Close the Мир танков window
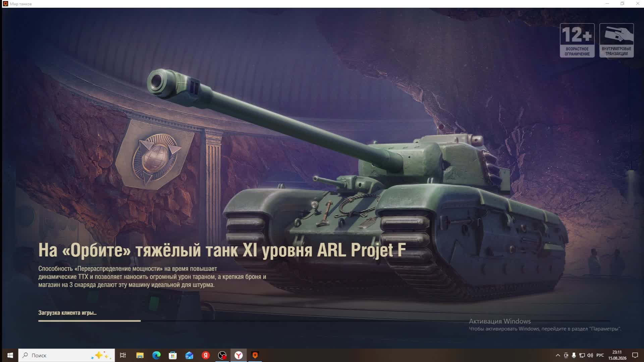Viewport: 644px width, 362px height. 637,4
